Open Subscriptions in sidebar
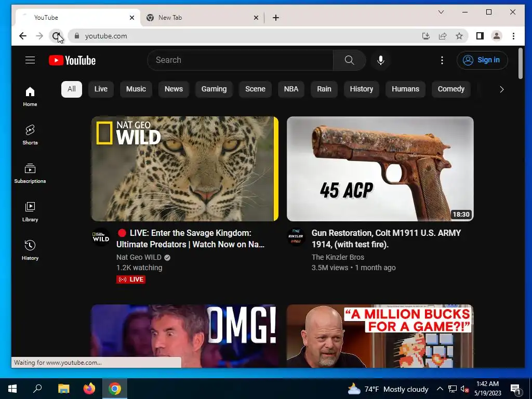The width and height of the screenshot is (532, 399). (x=30, y=174)
